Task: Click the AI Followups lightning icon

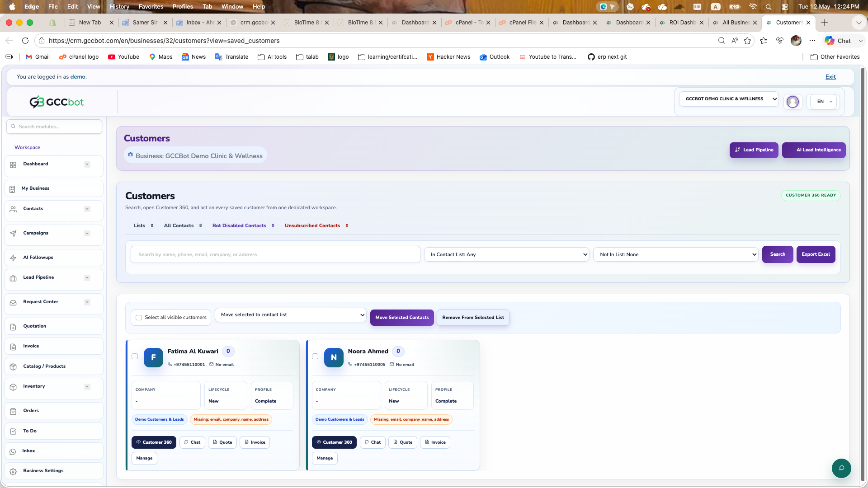Action: pyautogui.click(x=13, y=258)
